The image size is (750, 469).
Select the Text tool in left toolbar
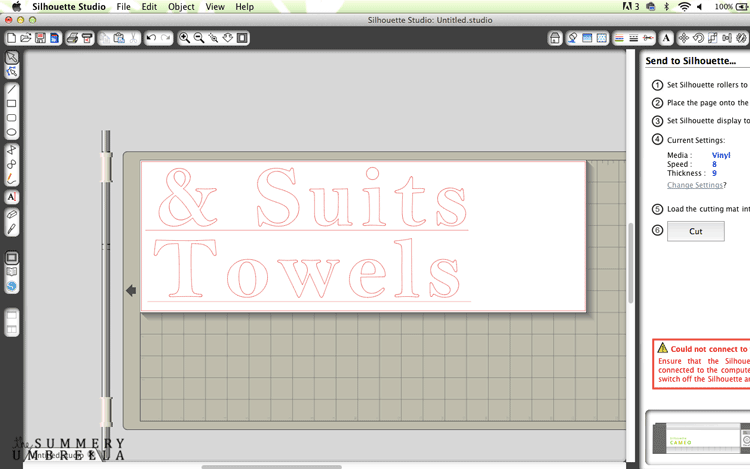[12, 197]
